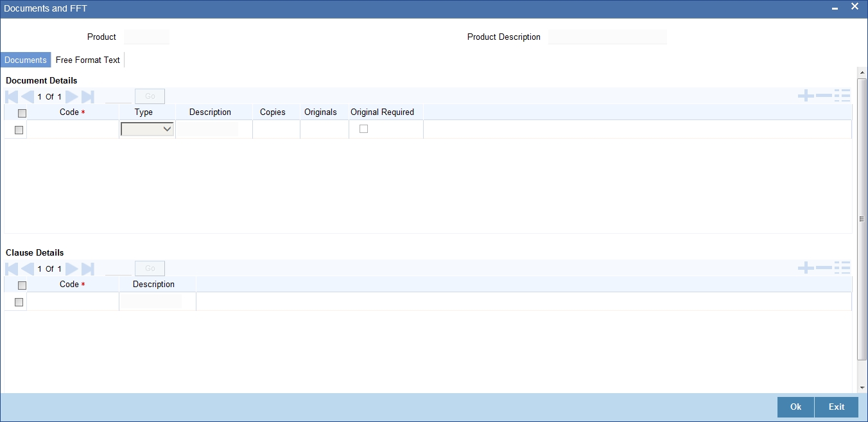Click the Type column header
Screen dimensions: 868x422
(x=144, y=112)
